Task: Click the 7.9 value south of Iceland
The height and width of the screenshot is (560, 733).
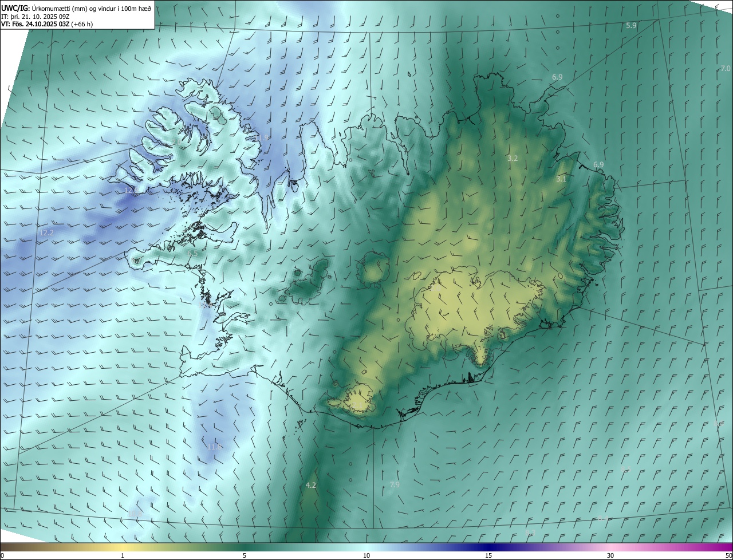Action: click(395, 485)
